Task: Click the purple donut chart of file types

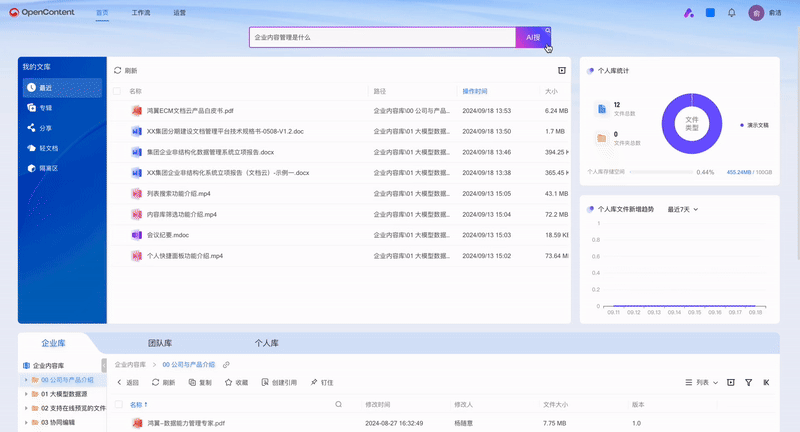Action: point(692,123)
